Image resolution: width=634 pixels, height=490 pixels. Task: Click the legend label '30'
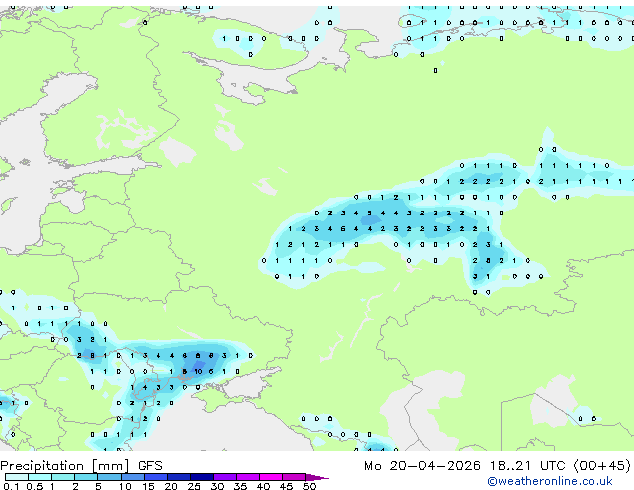(x=217, y=486)
